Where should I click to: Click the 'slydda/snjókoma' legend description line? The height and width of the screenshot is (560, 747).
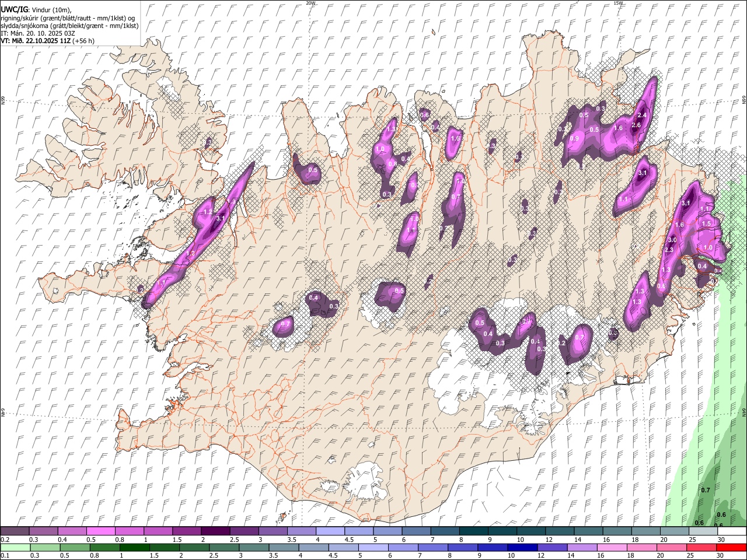[69, 26]
